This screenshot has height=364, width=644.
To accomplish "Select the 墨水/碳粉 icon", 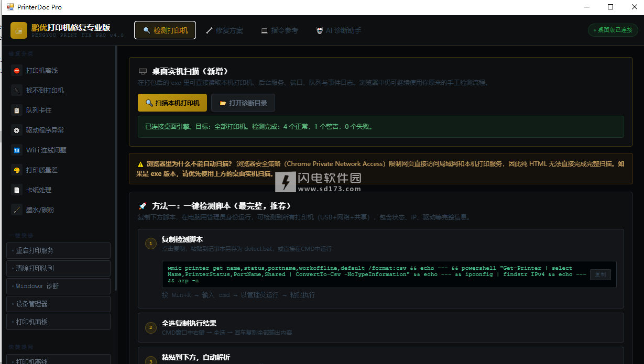I will click(x=17, y=210).
